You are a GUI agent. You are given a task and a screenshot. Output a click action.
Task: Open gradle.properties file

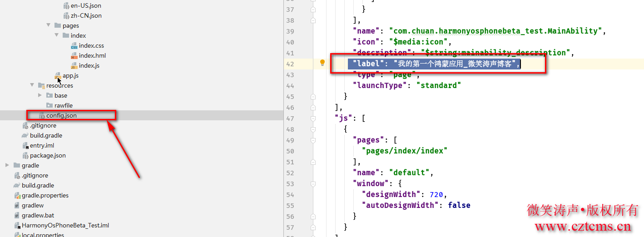point(45,195)
